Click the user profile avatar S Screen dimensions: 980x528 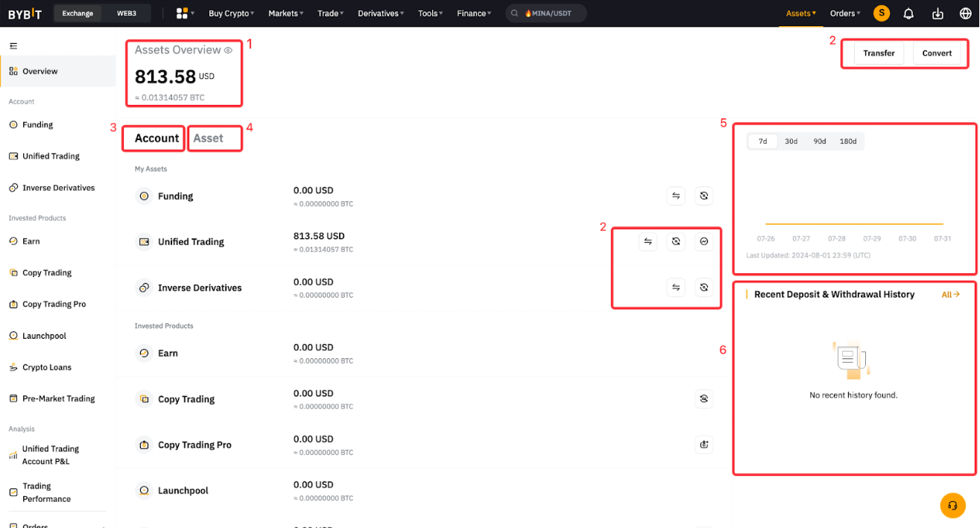[881, 13]
